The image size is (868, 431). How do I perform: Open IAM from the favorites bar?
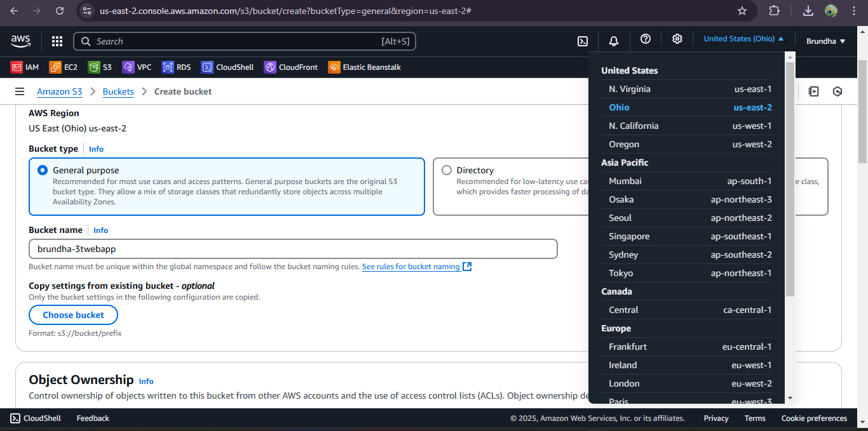pyautogui.click(x=25, y=67)
